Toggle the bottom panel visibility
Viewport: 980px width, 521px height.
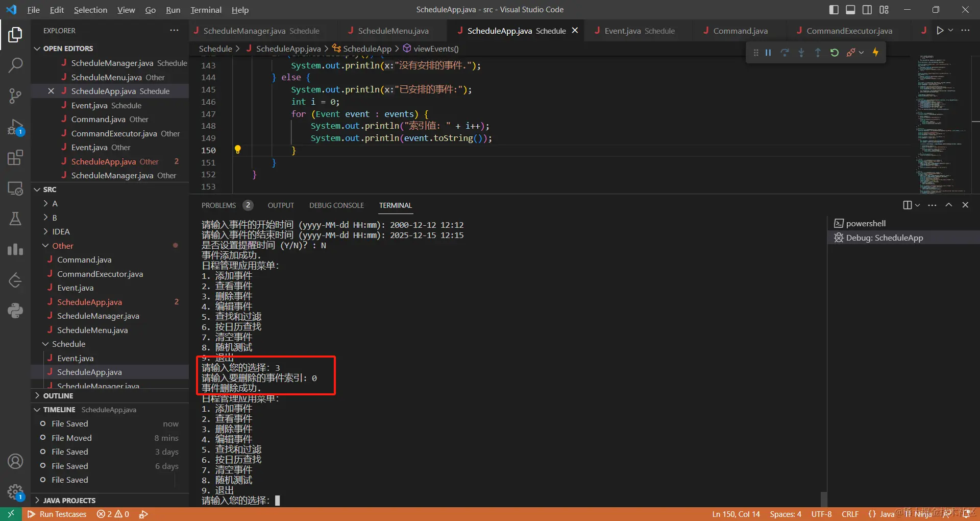point(850,10)
